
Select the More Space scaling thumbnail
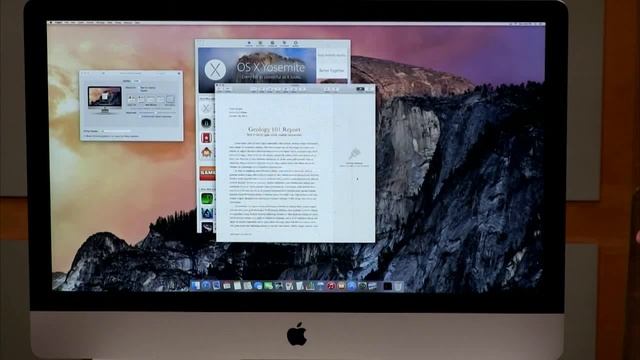[171, 99]
